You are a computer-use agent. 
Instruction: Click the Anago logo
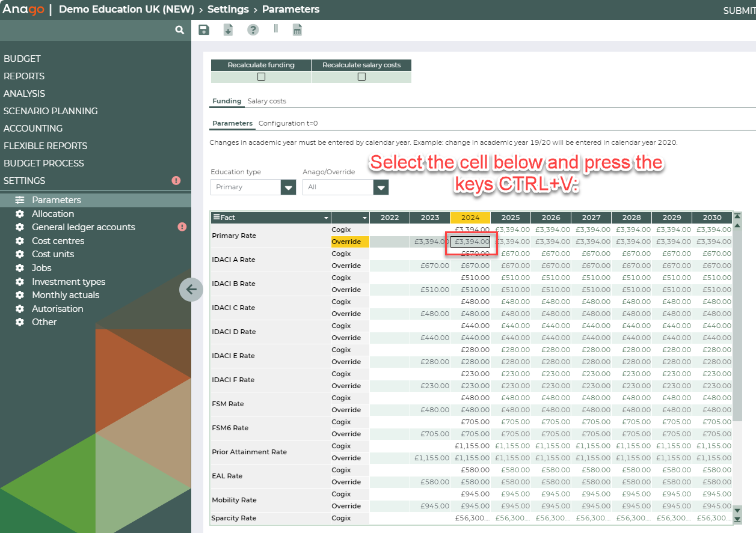[x=23, y=10]
